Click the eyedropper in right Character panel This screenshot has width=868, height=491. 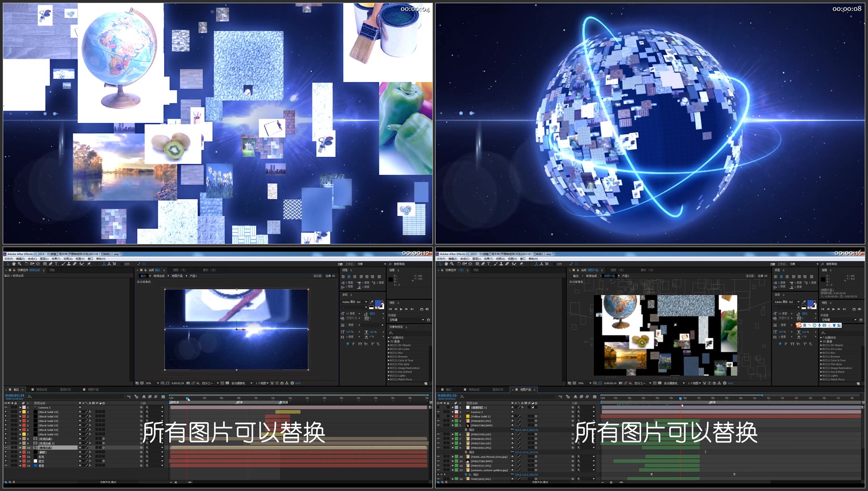(x=804, y=302)
